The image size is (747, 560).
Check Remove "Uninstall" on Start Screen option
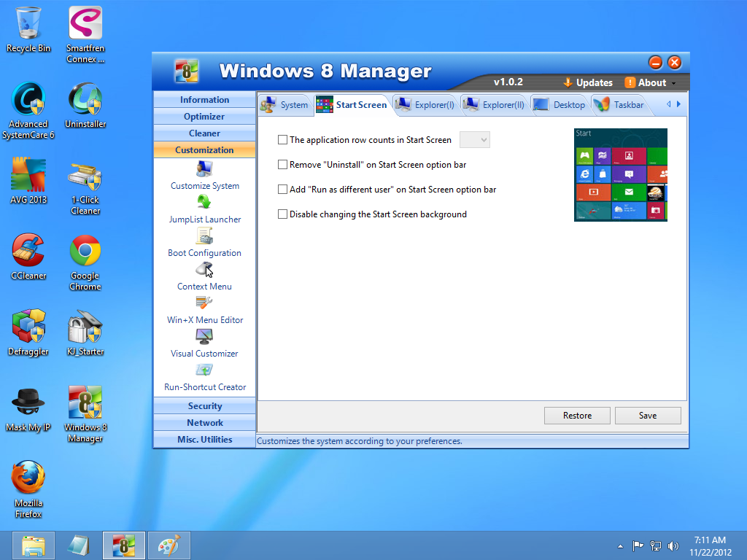pos(282,164)
